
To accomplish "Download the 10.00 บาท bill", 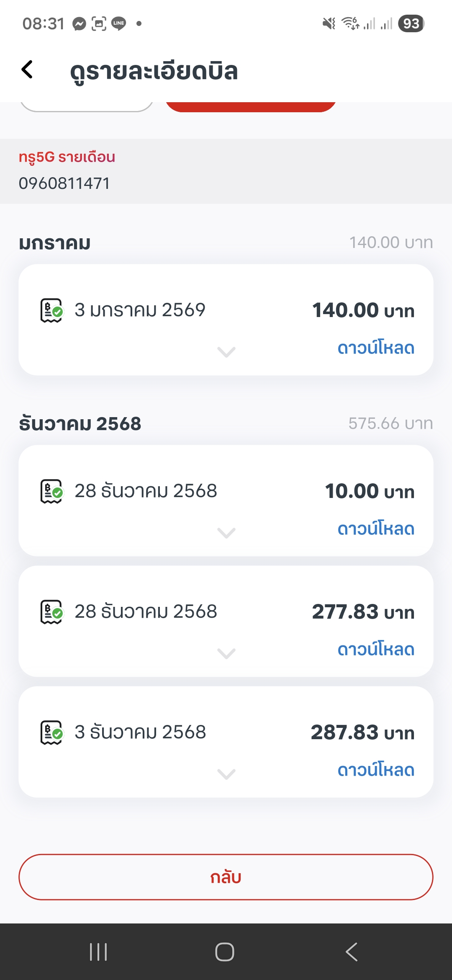I will 375,529.
